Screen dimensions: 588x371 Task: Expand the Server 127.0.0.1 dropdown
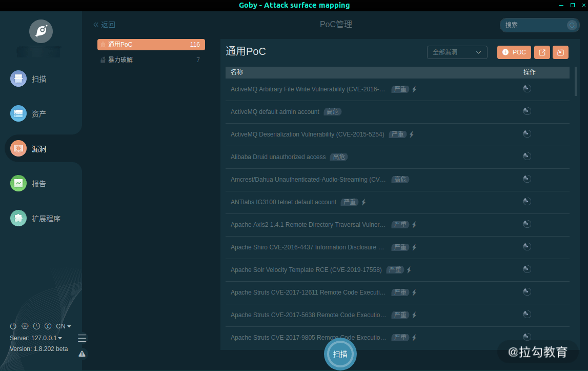36,338
